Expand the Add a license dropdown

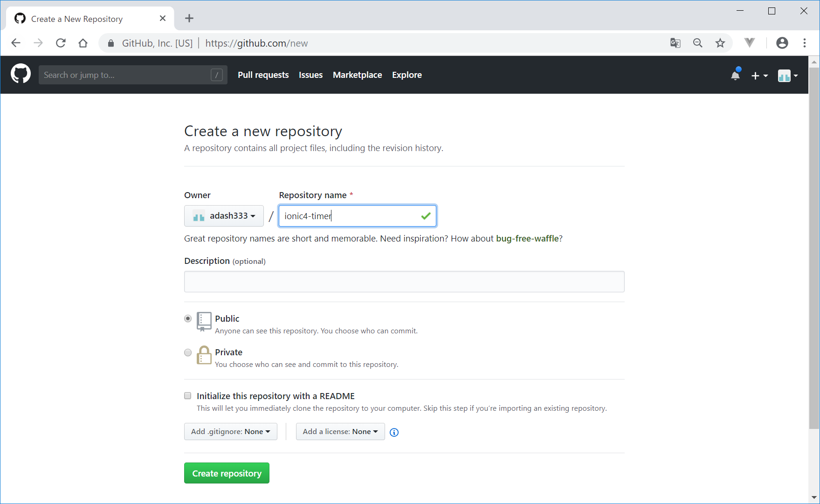pyautogui.click(x=340, y=432)
